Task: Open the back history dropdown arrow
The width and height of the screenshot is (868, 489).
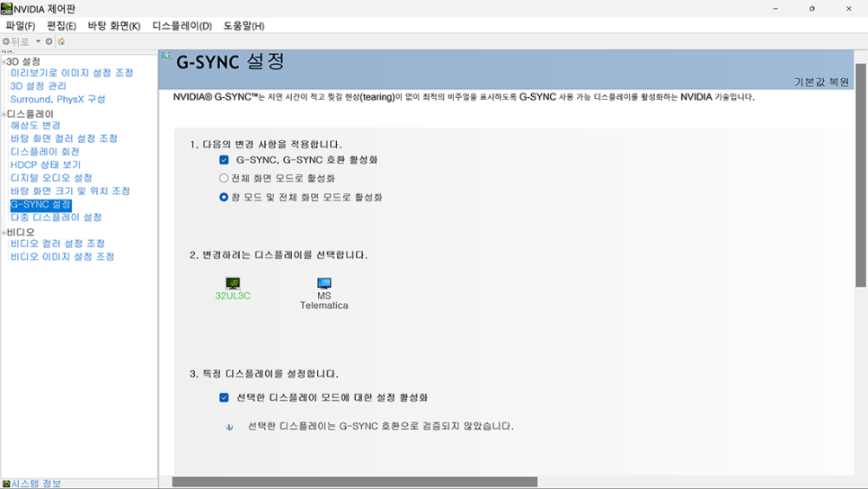Action: point(38,41)
